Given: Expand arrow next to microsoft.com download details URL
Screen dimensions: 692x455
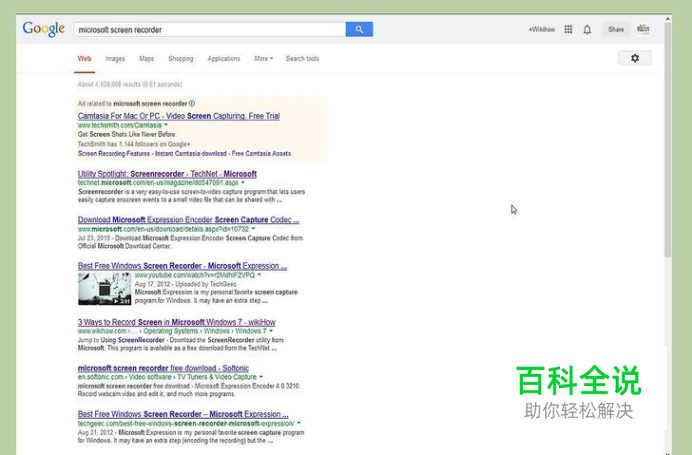Looking at the screenshot, I should (253, 229).
